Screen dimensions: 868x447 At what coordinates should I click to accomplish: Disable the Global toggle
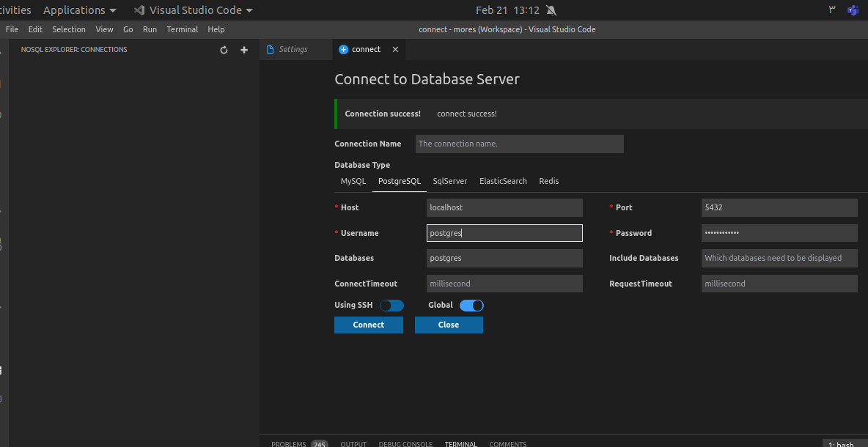click(471, 305)
